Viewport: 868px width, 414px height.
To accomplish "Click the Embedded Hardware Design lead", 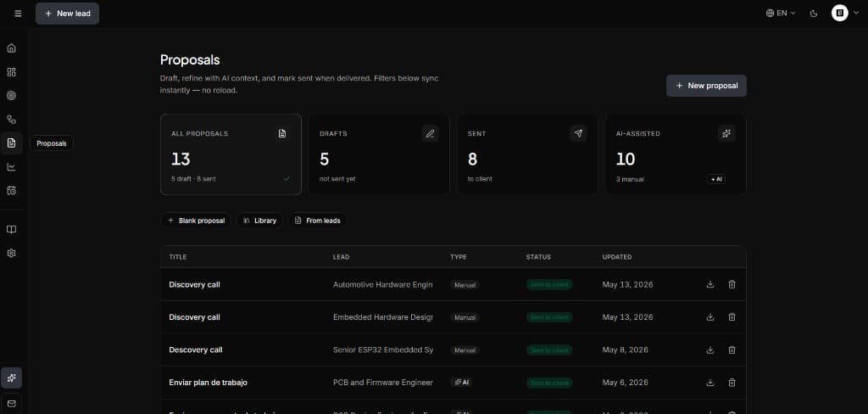I will point(382,317).
